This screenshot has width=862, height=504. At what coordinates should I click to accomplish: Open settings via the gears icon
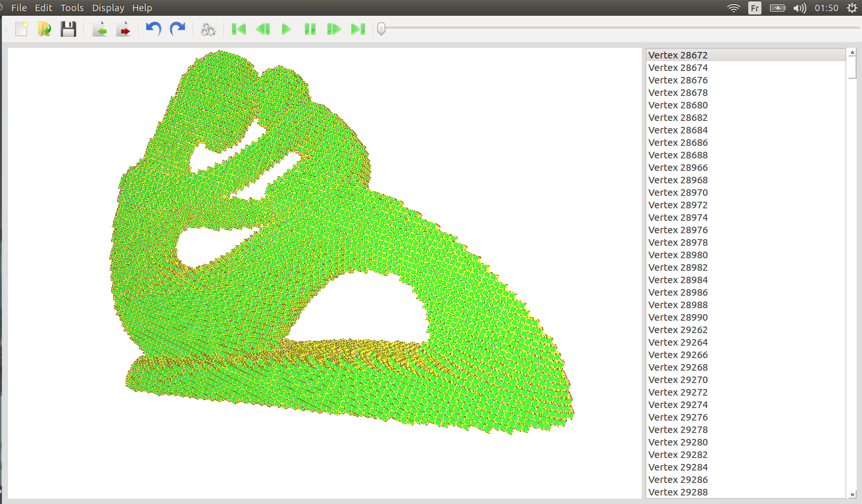pyautogui.click(x=208, y=29)
